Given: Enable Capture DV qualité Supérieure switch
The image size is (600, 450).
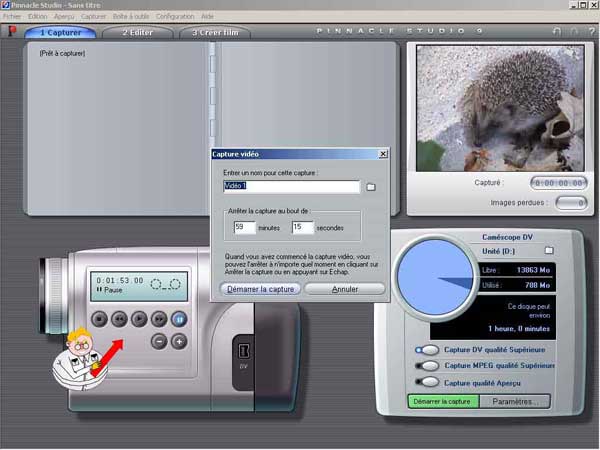Looking at the screenshot, I should [x=427, y=350].
